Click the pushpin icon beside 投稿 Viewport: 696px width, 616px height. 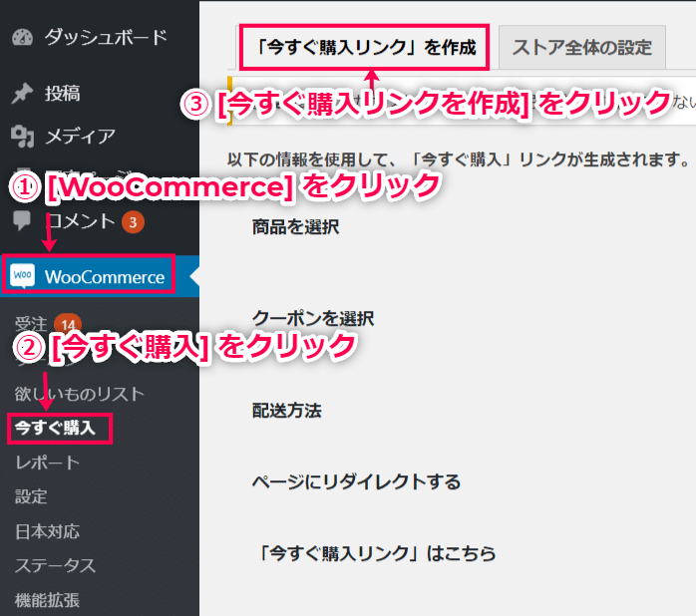[x=22, y=94]
